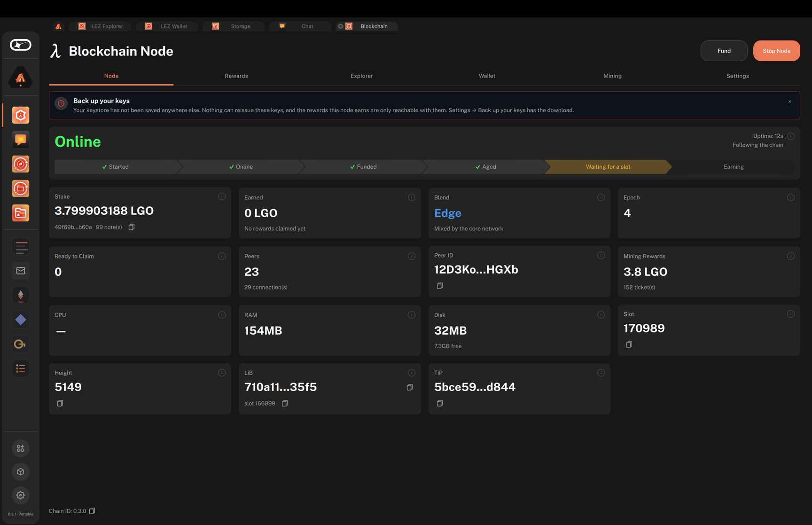Copy the Slot number 170989

coord(629,345)
